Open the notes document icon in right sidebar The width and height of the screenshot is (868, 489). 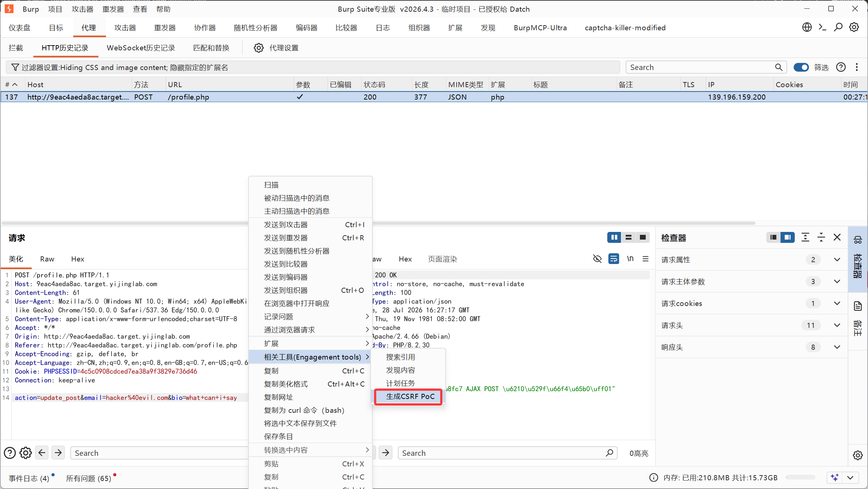point(858,306)
